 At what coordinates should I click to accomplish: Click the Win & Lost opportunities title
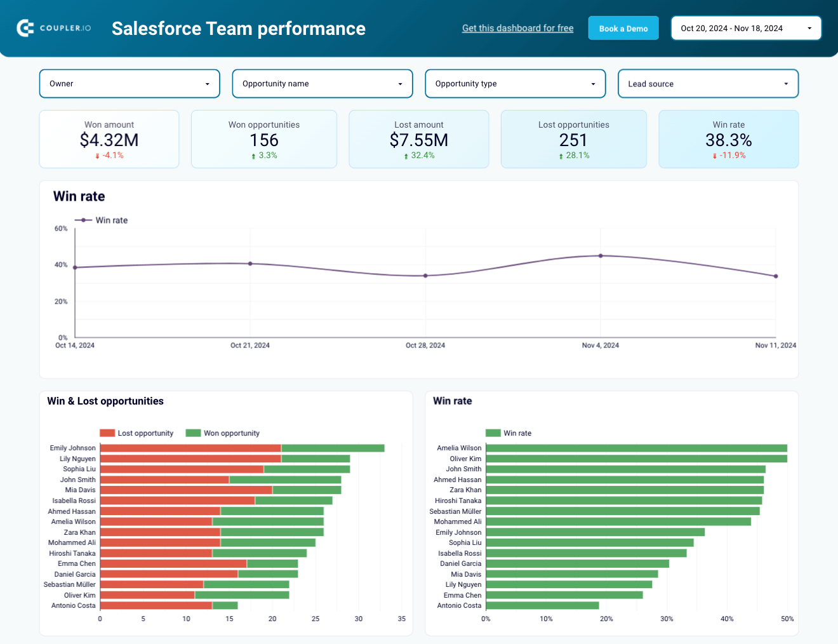pyautogui.click(x=105, y=401)
